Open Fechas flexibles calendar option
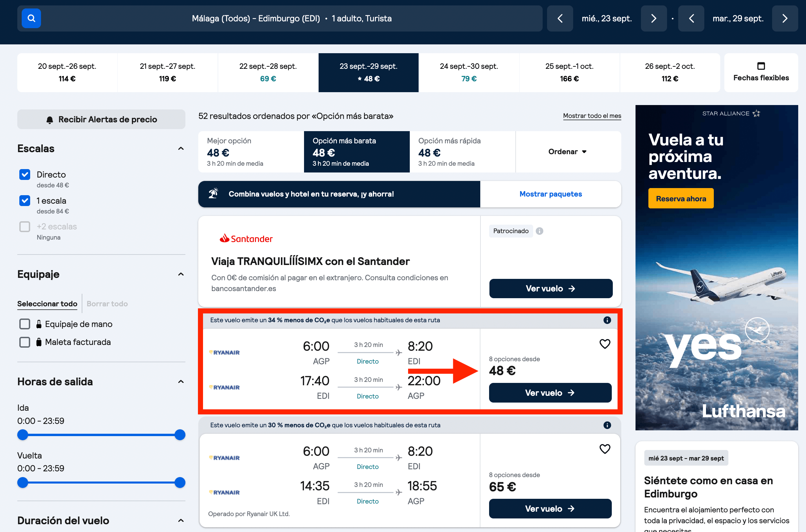 click(x=761, y=72)
